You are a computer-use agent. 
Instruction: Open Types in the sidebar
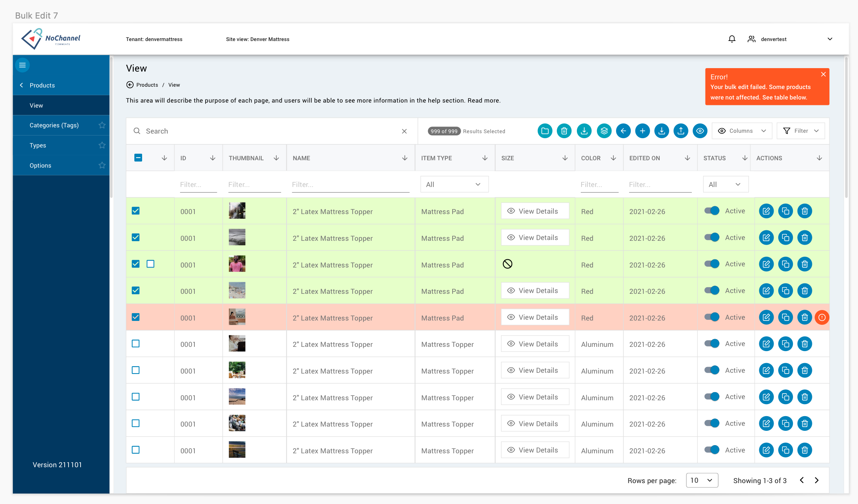click(x=38, y=145)
